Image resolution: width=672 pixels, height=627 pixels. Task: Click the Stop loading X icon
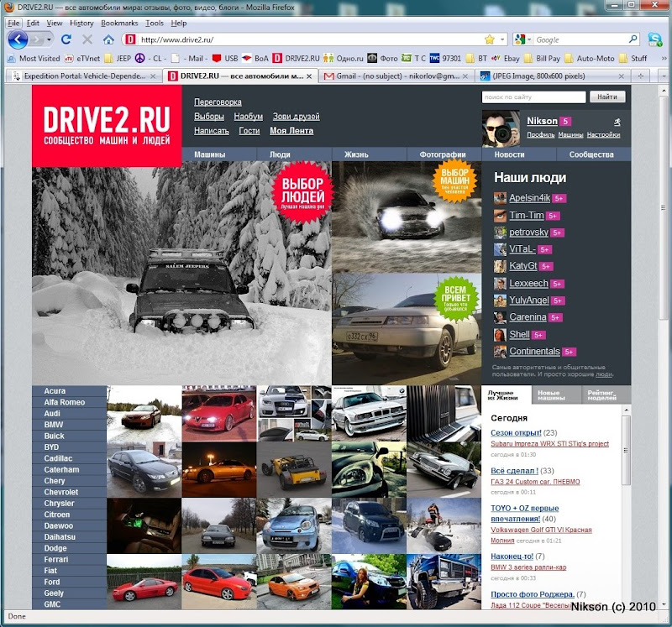pos(87,39)
